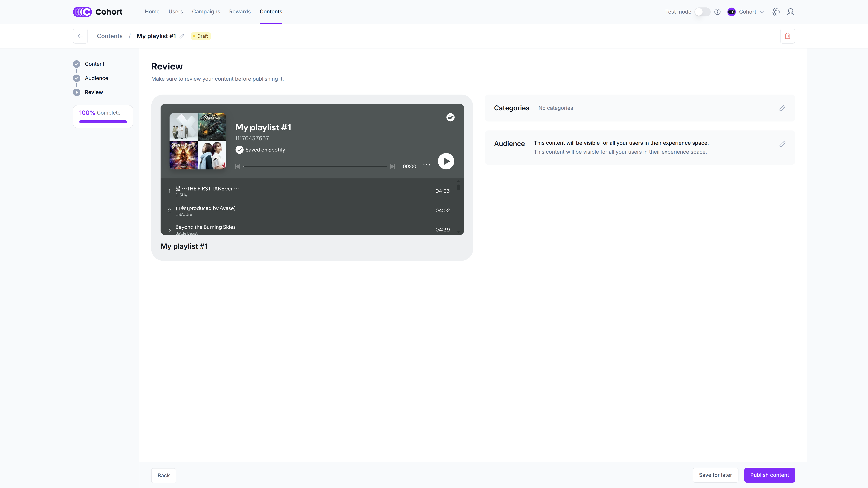Screen dimensions: 868x488
Task: Open the Campaigns tab
Action: pyautogui.click(x=206, y=12)
